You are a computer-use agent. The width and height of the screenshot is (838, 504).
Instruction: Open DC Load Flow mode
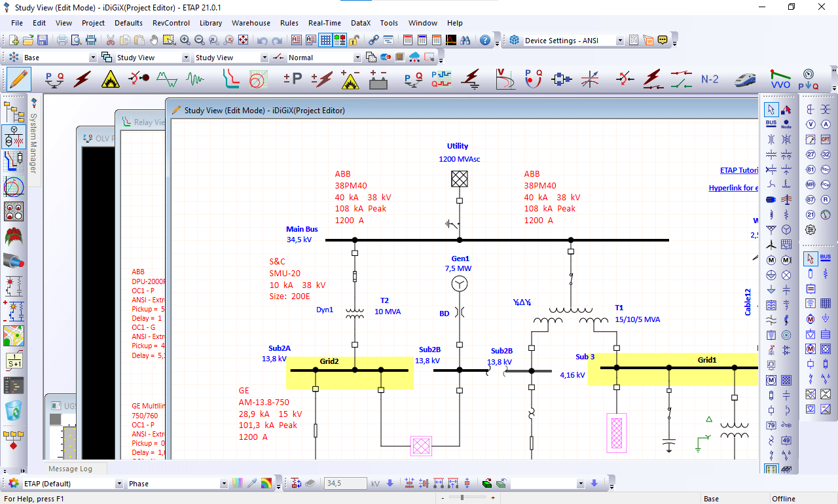pyautogui.click(x=293, y=79)
